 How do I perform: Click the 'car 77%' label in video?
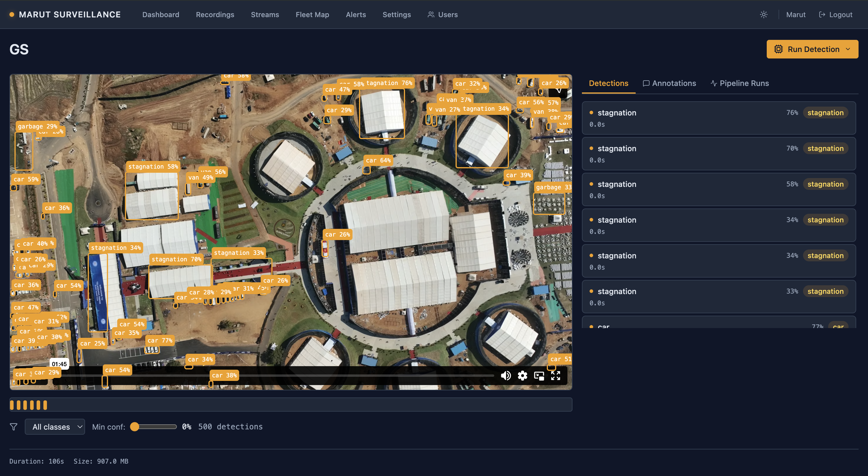click(160, 340)
